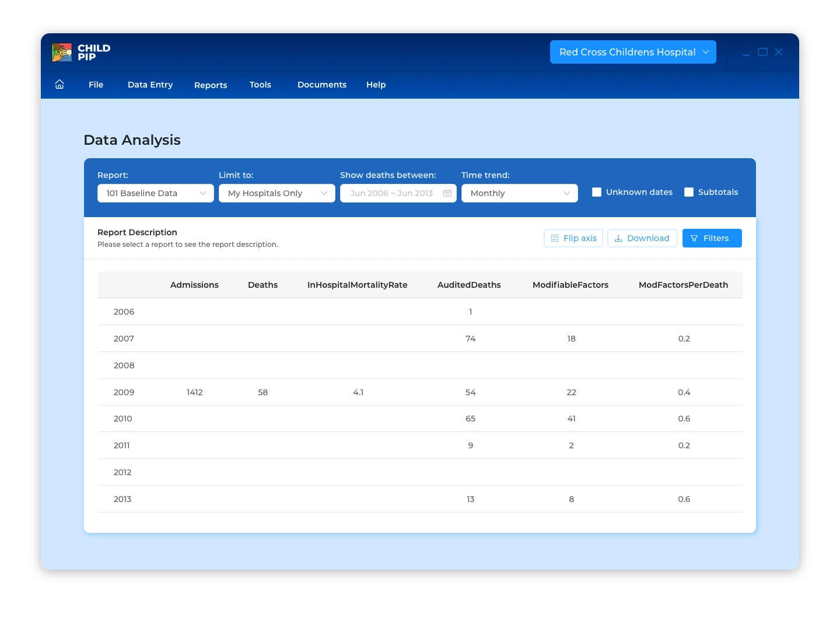Click audited deaths value 13
Image resolution: width=840 pixels, height=617 pixels.
click(x=470, y=499)
